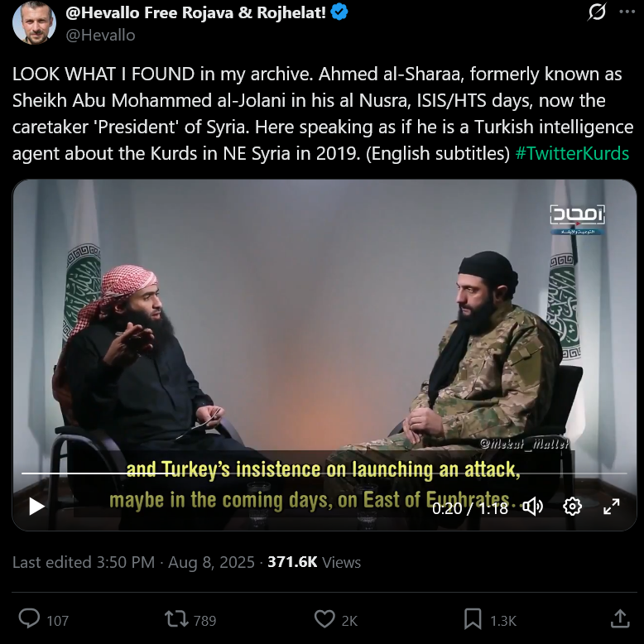Like the post with heart icon
This screenshot has height=644, width=644.
tap(324, 619)
